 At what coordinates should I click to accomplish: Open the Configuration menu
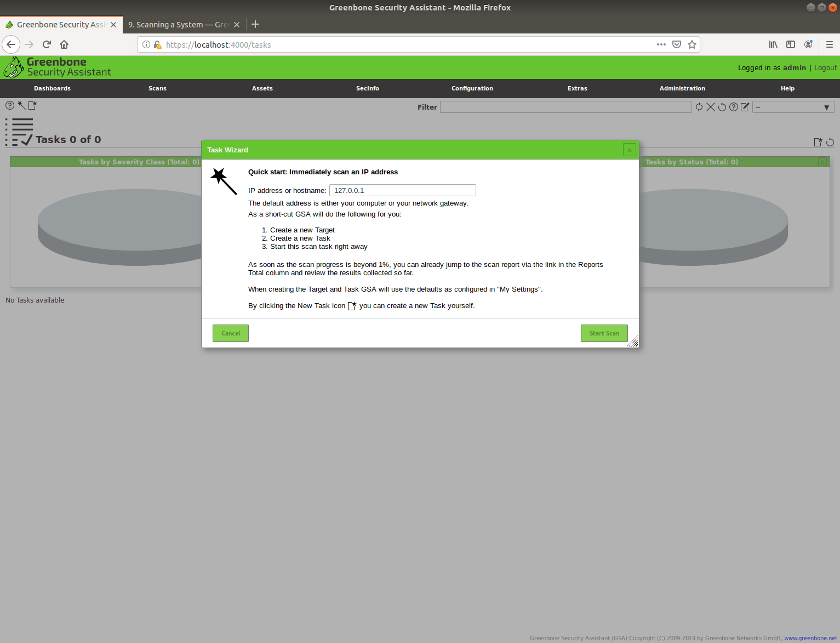(472, 88)
